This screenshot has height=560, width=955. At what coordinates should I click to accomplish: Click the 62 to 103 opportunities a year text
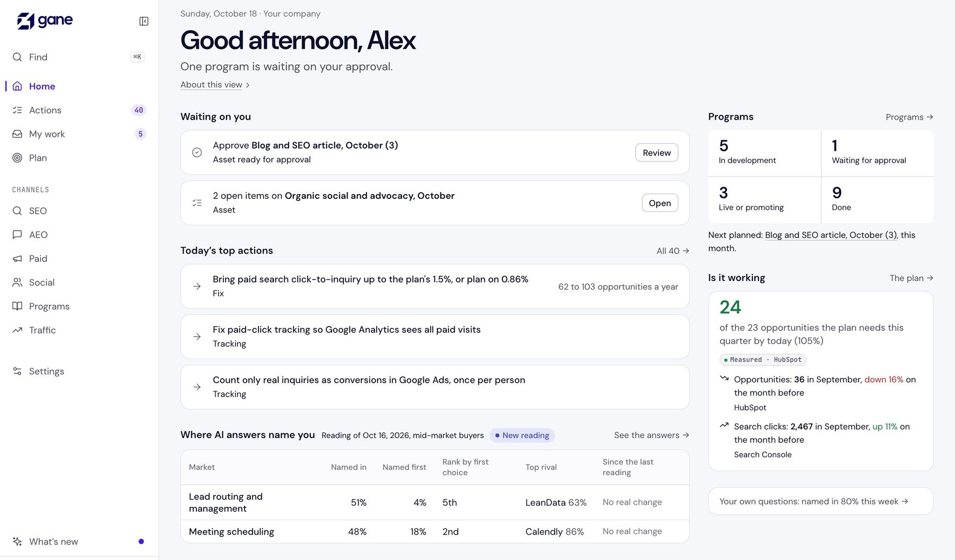click(x=618, y=286)
